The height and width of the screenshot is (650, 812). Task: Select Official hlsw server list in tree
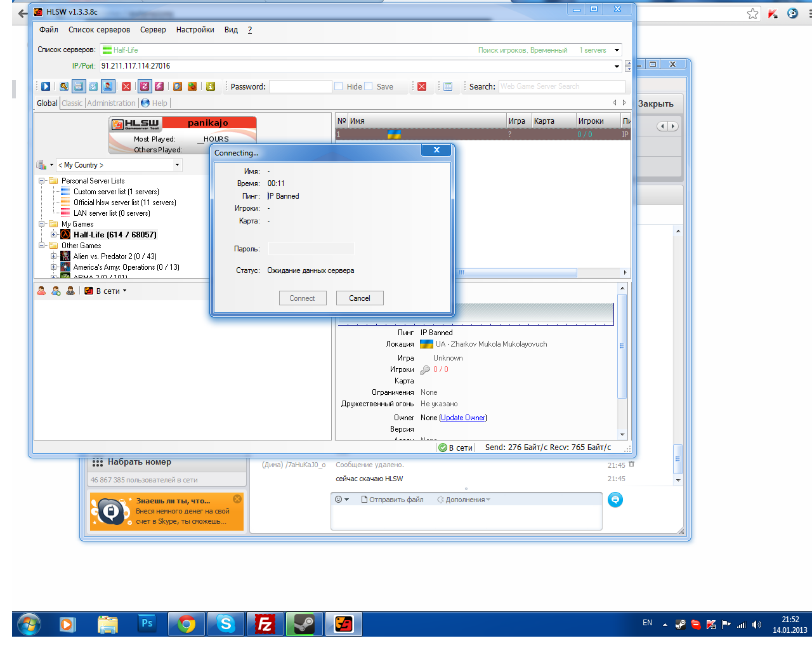(x=125, y=202)
